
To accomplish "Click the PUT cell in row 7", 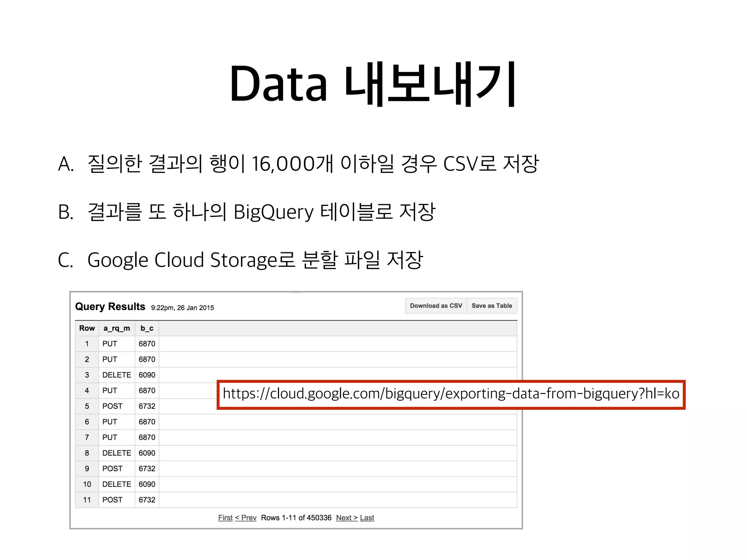I will (x=117, y=437).
